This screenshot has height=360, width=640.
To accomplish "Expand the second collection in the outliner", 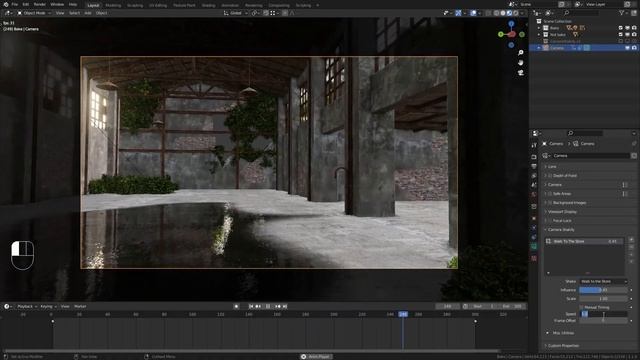I will point(539,35).
